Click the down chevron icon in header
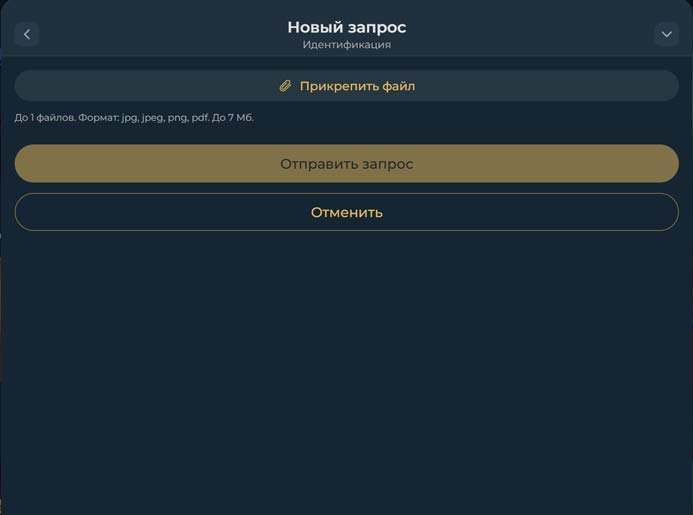The width and height of the screenshot is (693, 515). (x=666, y=34)
